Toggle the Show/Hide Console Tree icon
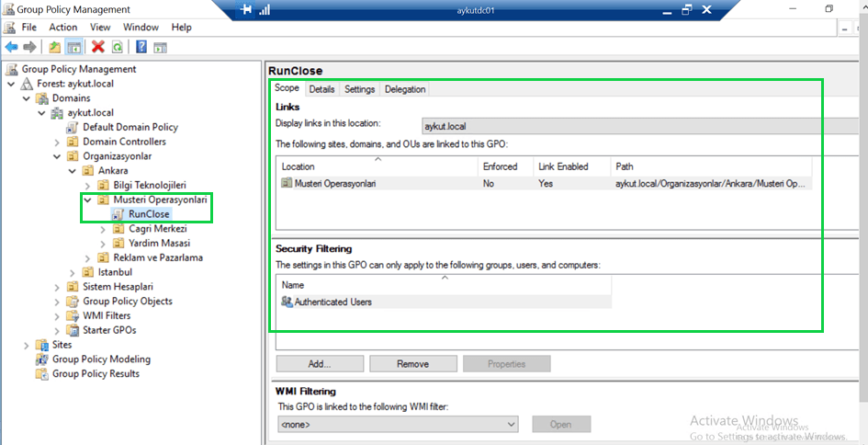 (x=73, y=47)
